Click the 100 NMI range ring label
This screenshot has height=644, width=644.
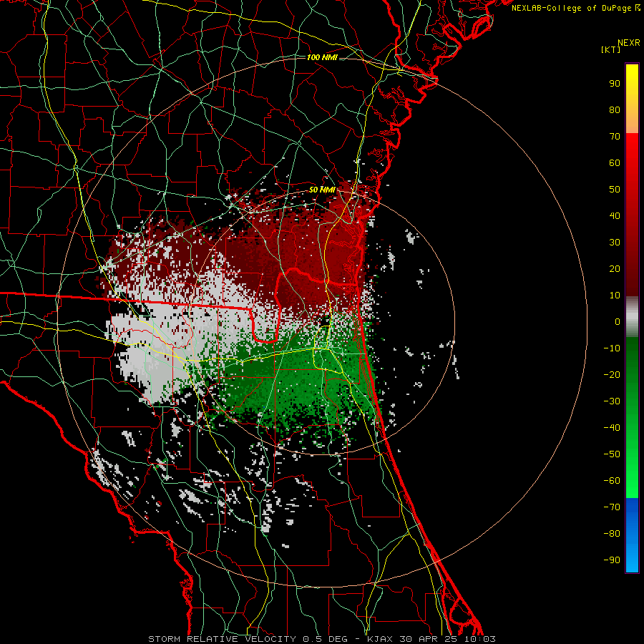(322, 57)
